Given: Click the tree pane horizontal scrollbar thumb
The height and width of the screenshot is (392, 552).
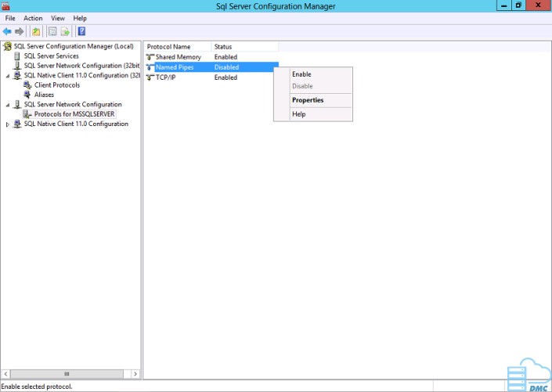Looking at the screenshot, I should coord(67,374).
